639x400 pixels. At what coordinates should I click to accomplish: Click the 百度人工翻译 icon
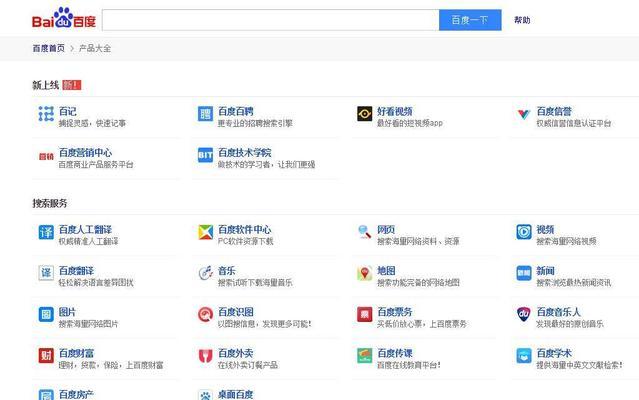(x=46, y=232)
